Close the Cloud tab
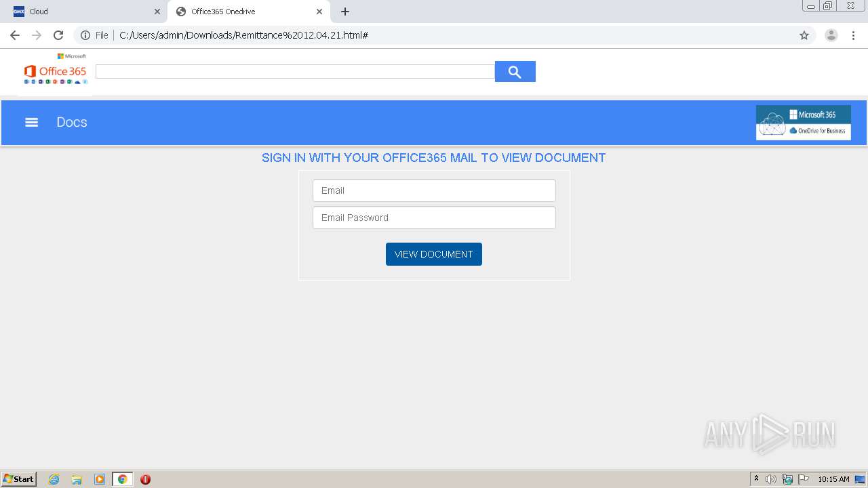Viewport: 868px width, 488px height. click(157, 12)
